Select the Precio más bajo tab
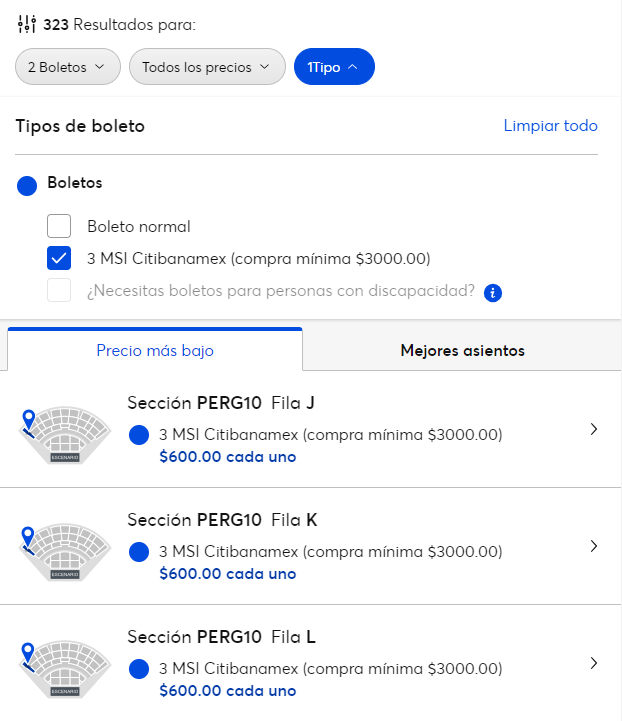This screenshot has width=622, height=721. (155, 351)
